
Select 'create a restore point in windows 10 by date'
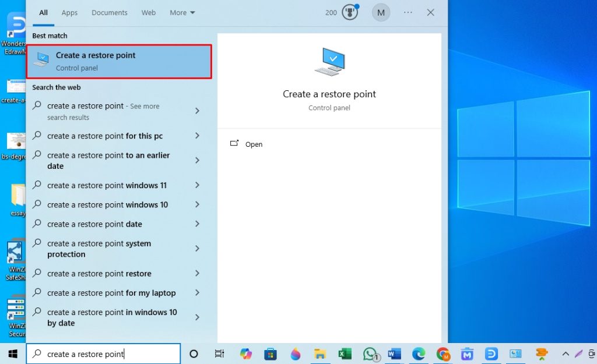[112, 317]
